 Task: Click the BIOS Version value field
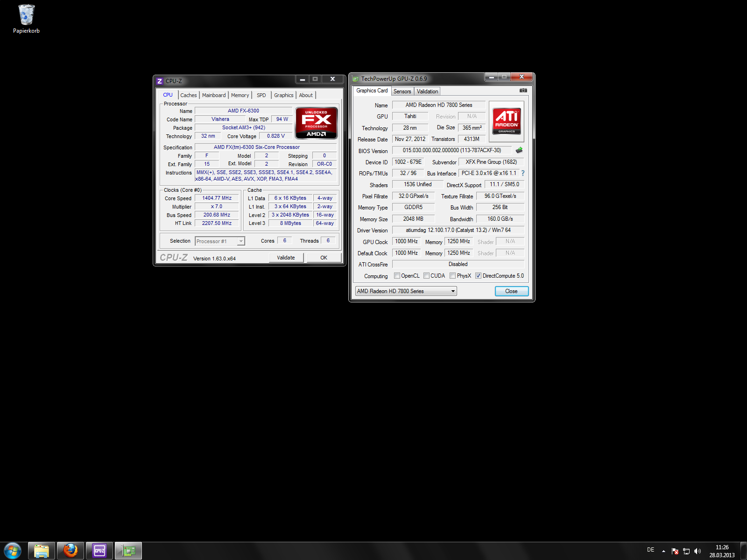point(452,150)
